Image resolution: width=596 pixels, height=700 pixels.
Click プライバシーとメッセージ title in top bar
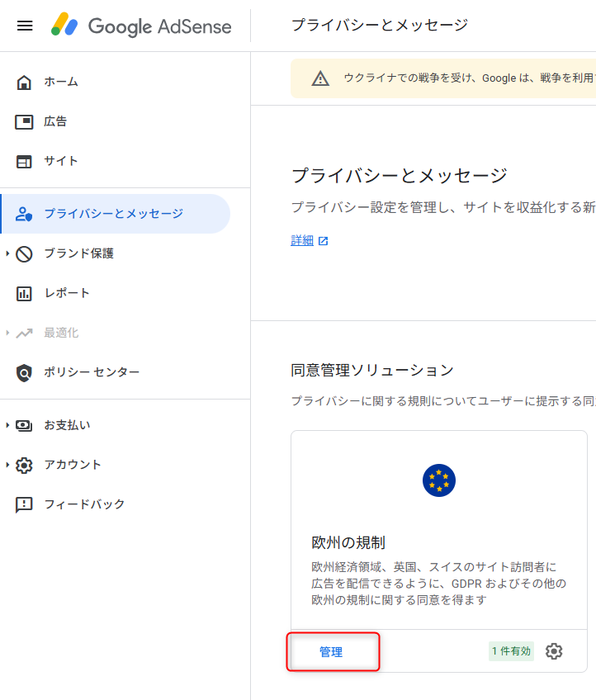click(380, 25)
